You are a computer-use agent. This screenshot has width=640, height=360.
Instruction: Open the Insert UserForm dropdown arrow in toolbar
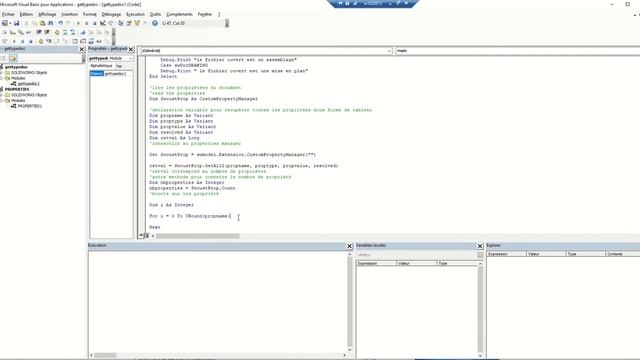10,23
